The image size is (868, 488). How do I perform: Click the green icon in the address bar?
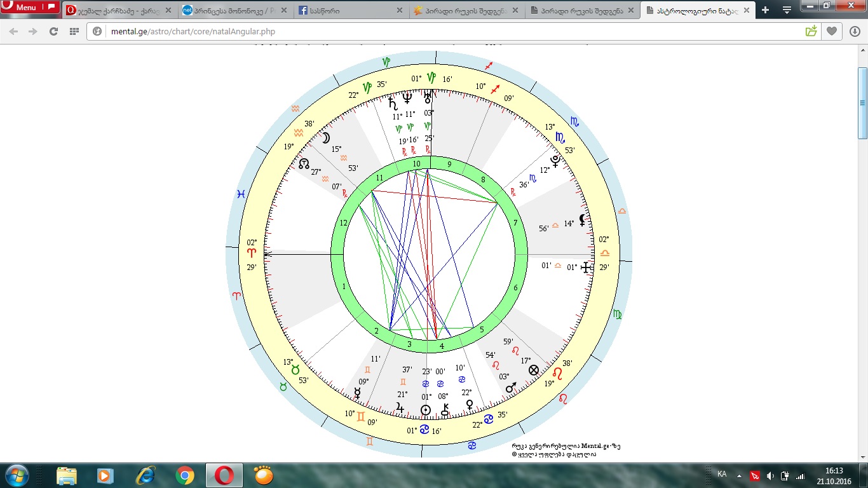click(811, 31)
